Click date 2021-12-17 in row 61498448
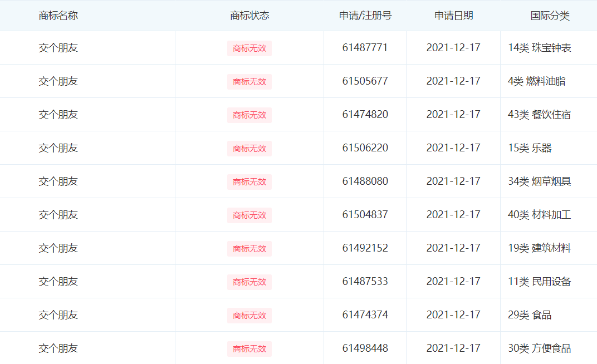 (x=453, y=348)
